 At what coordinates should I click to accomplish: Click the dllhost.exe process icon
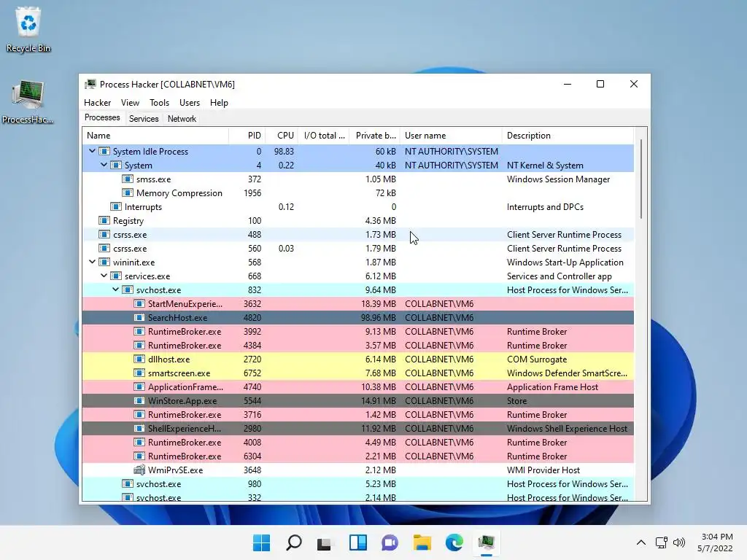139,359
